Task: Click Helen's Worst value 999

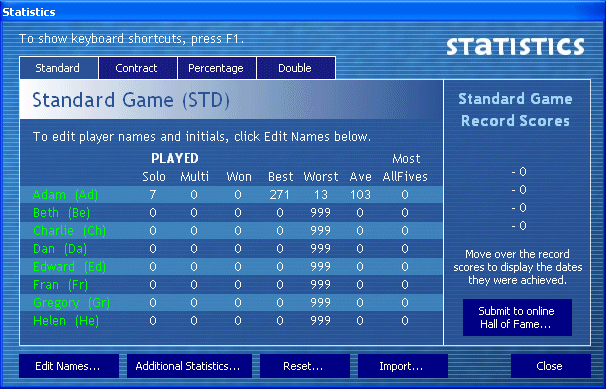Action: click(320, 321)
